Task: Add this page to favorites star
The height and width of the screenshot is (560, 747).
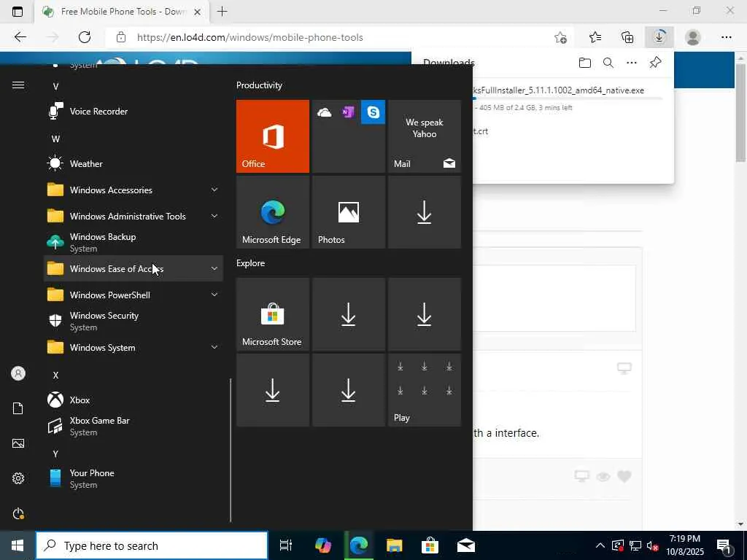Action: click(x=561, y=37)
